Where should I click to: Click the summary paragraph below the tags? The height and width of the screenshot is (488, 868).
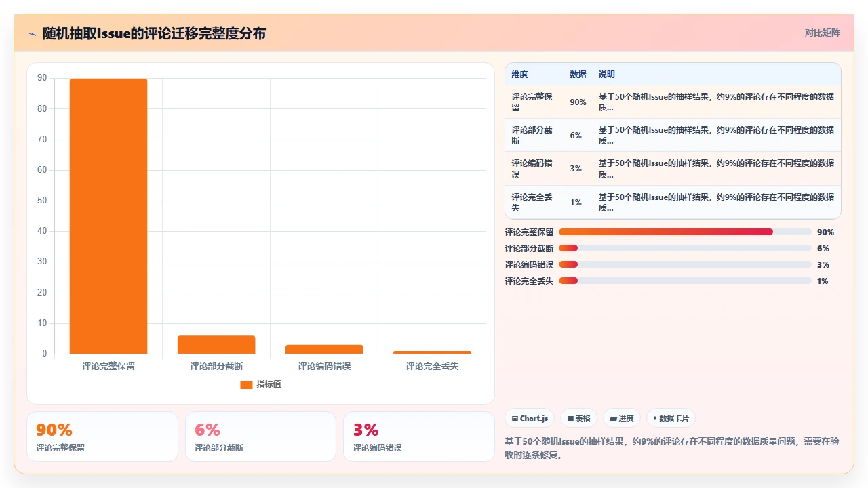(x=672, y=448)
